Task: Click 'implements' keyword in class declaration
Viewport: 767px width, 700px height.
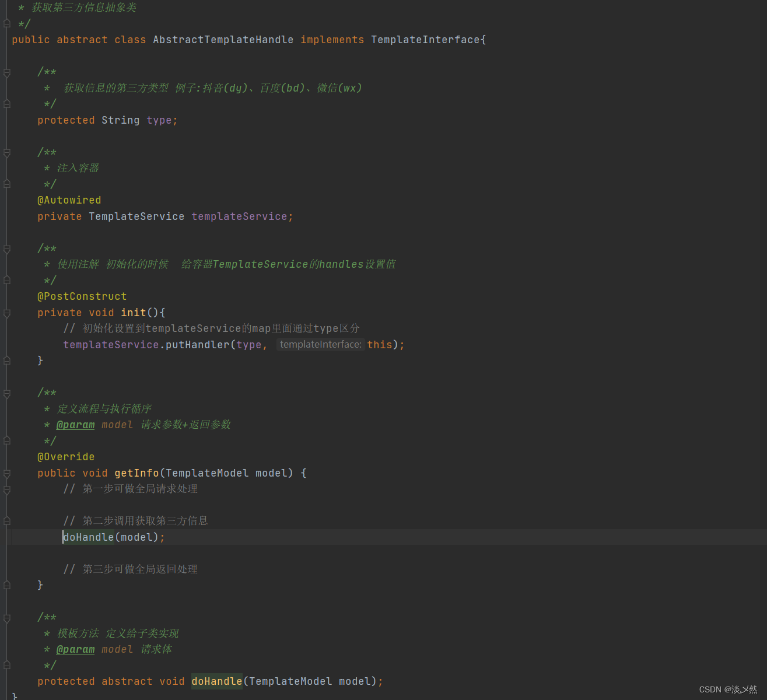Action: (332, 40)
